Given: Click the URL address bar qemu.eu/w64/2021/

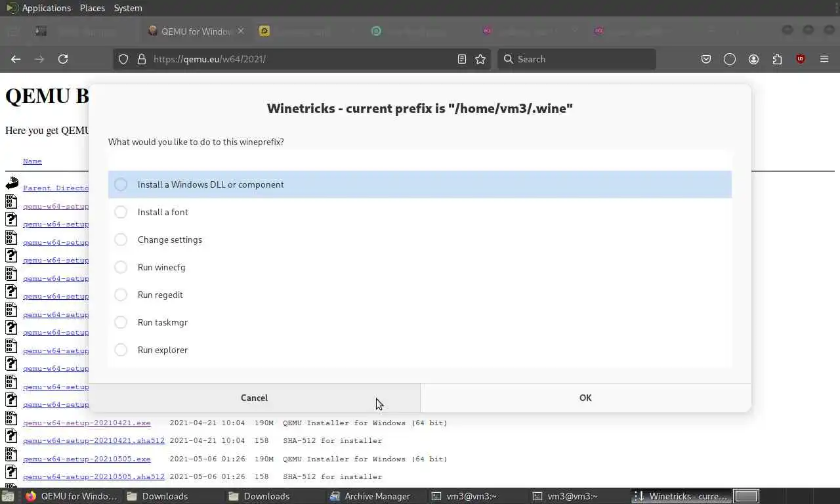Looking at the screenshot, I should 302,59.
